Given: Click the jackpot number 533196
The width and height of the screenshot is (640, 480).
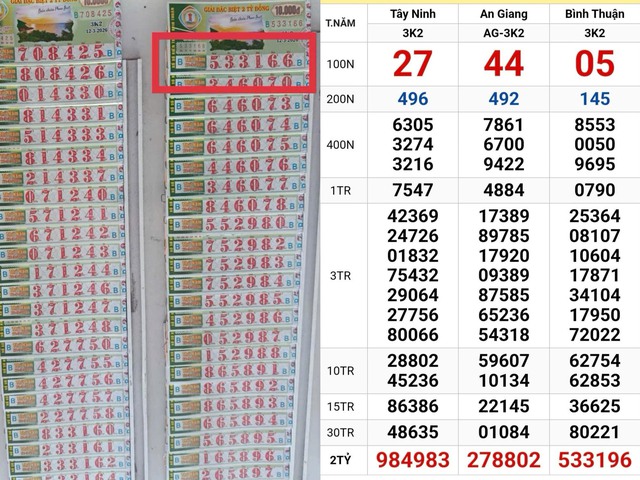Looking at the screenshot, I should [595, 460].
